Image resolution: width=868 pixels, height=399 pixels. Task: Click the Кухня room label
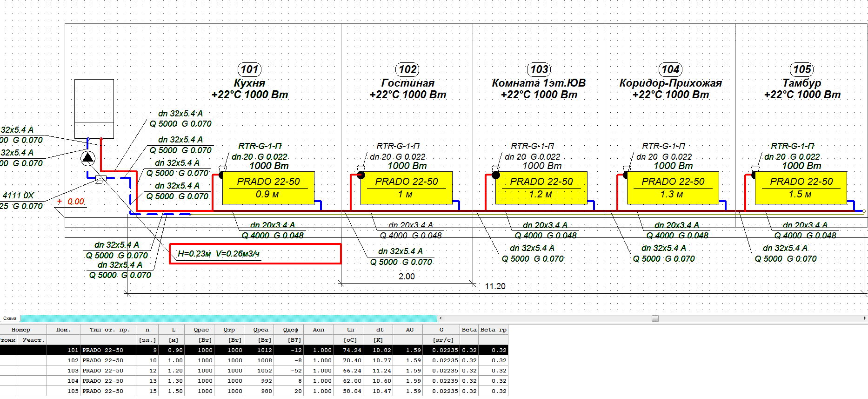(x=249, y=83)
